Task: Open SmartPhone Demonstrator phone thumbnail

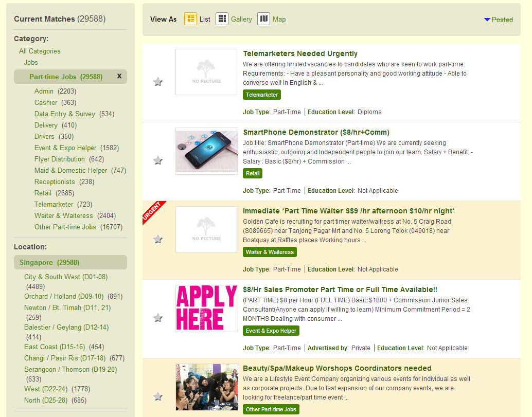Action: click(x=206, y=151)
